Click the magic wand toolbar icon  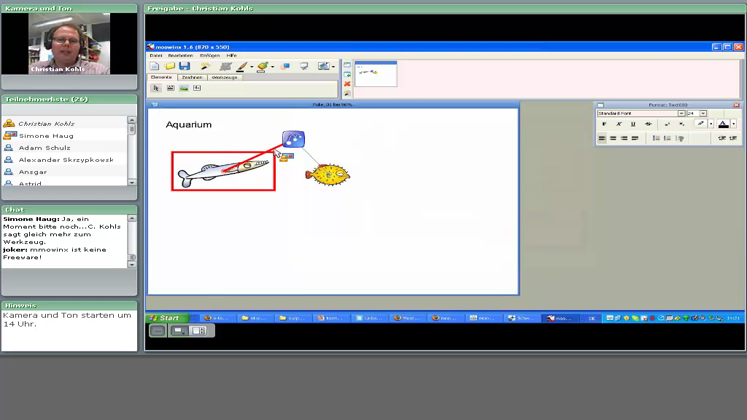point(205,66)
